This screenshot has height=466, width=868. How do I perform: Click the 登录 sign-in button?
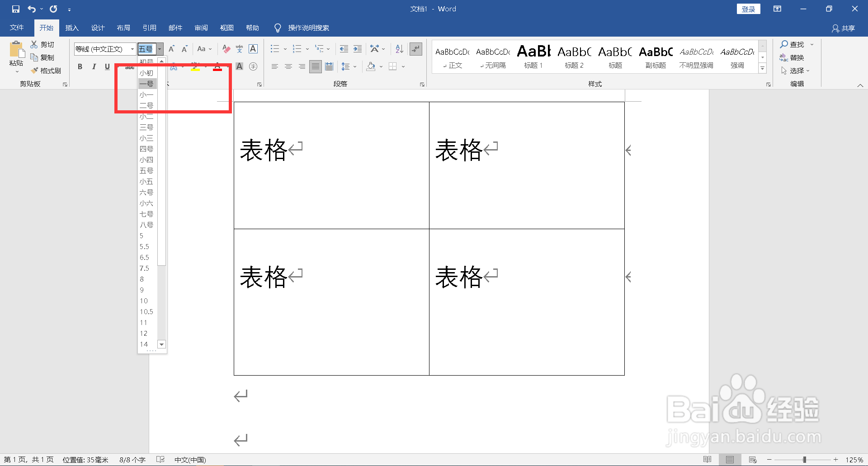tap(749, 9)
